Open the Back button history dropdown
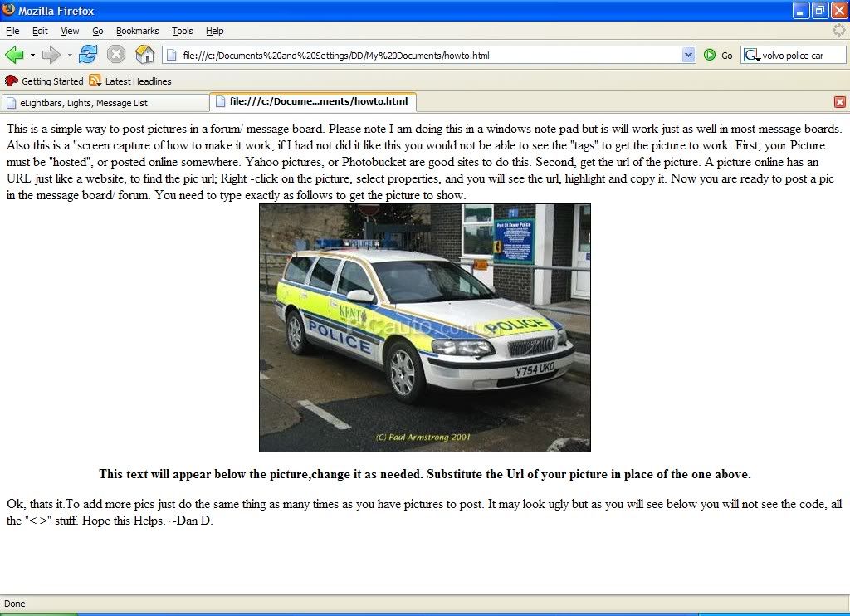850x616 pixels. (32, 56)
